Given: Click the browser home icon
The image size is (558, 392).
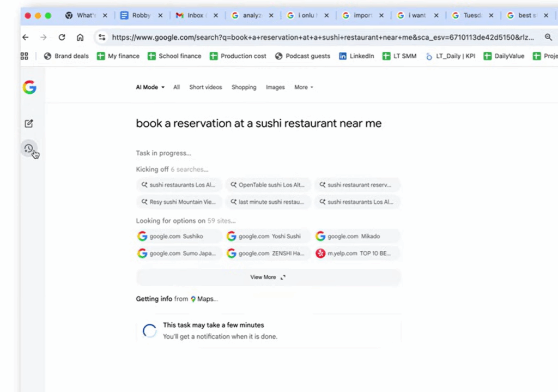Looking at the screenshot, I should point(80,37).
